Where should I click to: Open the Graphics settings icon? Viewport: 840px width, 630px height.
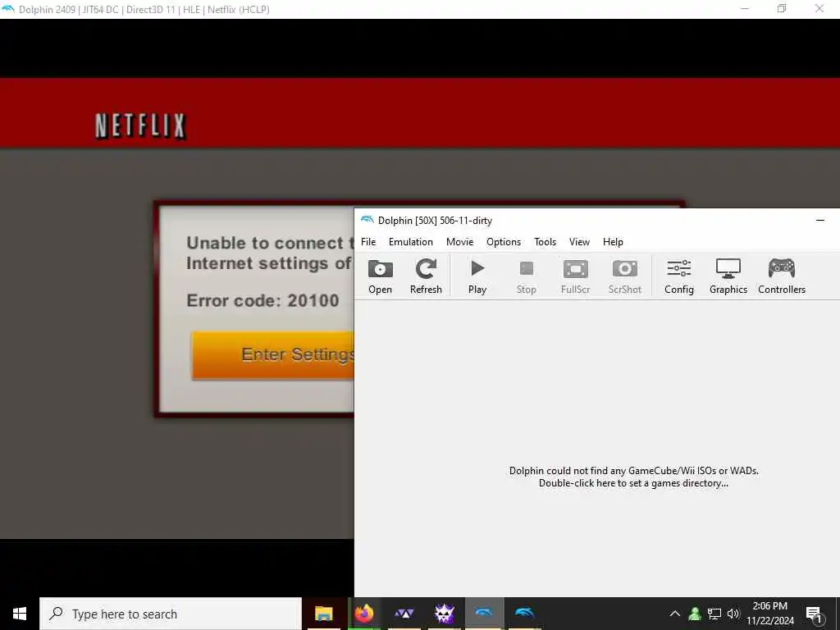click(728, 276)
